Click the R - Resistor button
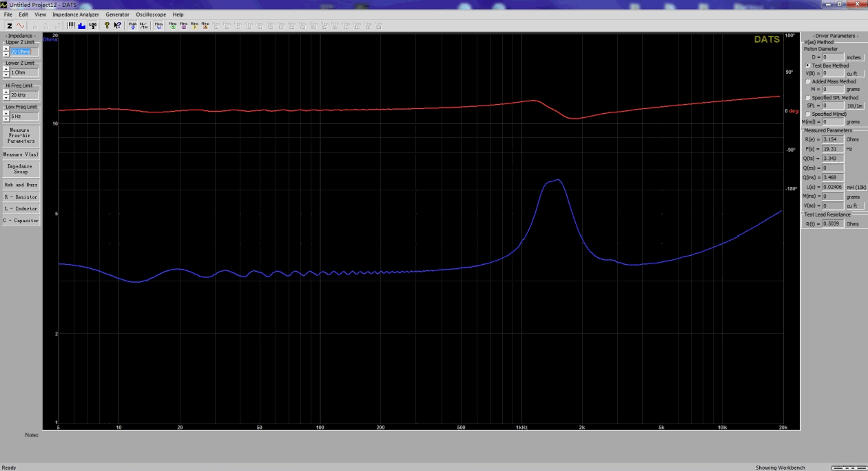The width and height of the screenshot is (868, 471). coord(21,197)
